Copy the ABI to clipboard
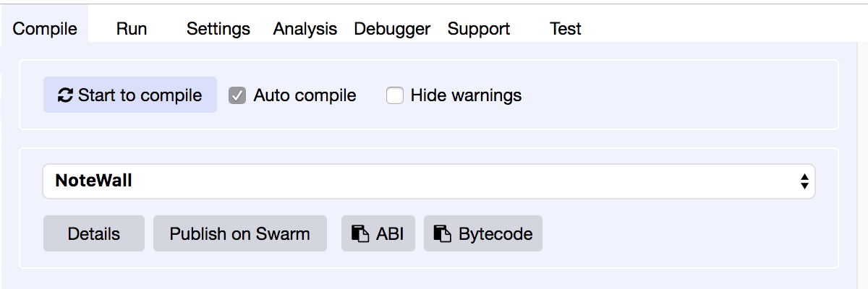This screenshot has width=868, height=289. point(378,233)
